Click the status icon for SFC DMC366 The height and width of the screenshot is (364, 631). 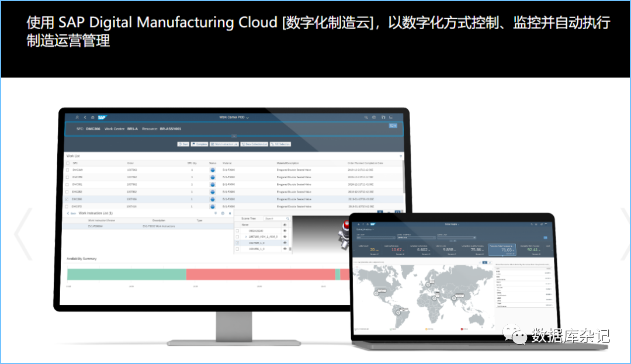(213, 199)
